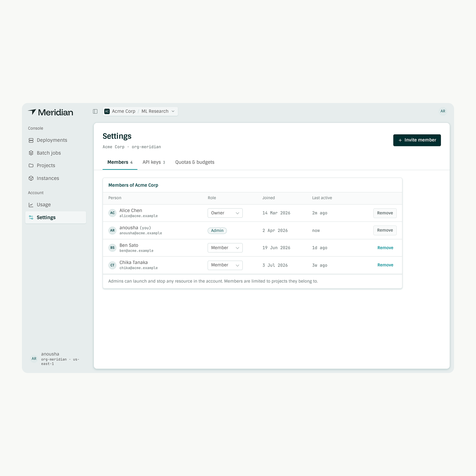Open Batch jobs in the sidebar
Screen dimensions: 476x476
56,153
